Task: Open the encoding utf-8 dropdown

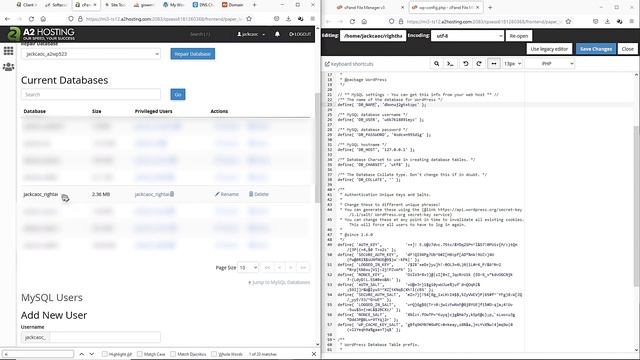Action: tap(467, 36)
